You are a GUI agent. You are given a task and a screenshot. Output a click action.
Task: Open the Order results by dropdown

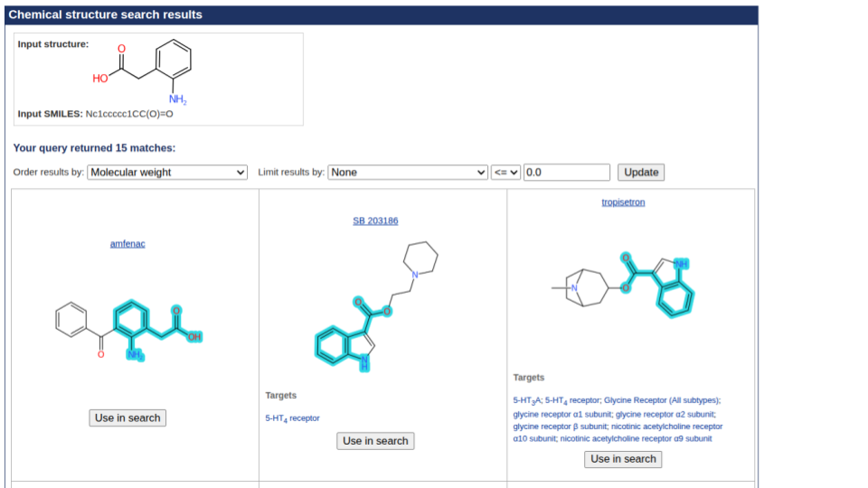[x=167, y=173]
